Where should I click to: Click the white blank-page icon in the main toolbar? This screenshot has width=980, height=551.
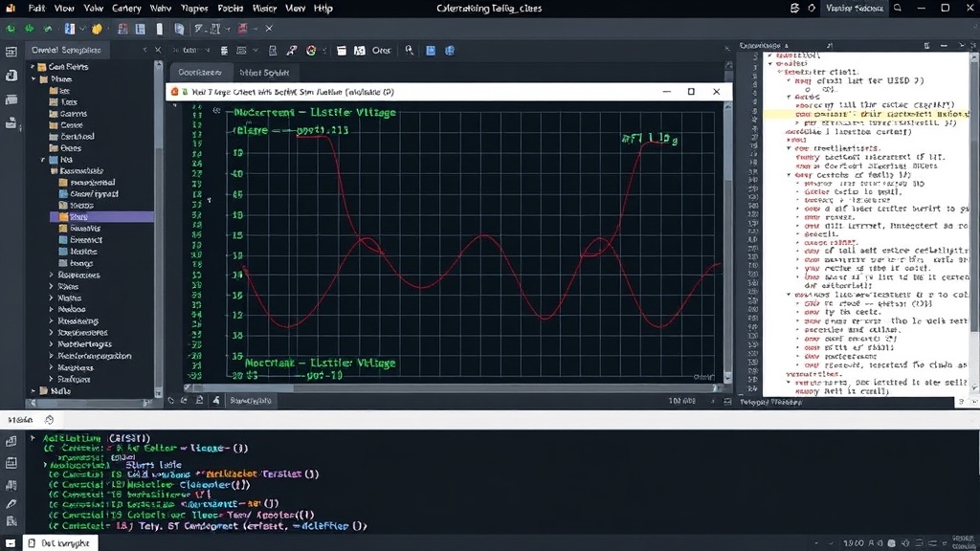(x=160, y=29)
